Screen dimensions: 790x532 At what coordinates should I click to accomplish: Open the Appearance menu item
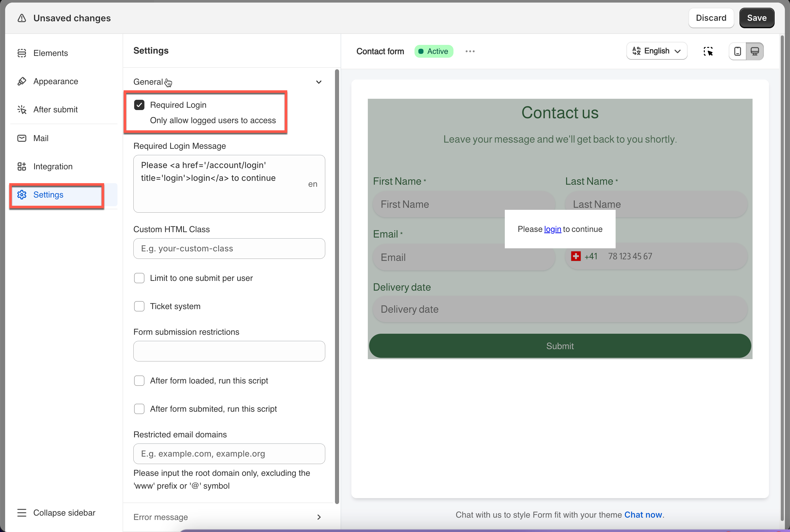click(x=56, y=81)
